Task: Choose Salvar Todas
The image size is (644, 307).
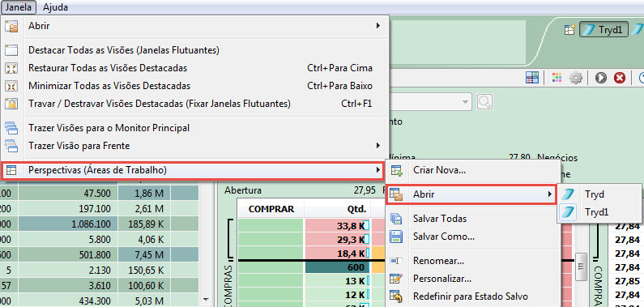Action: tap(472, 219)
